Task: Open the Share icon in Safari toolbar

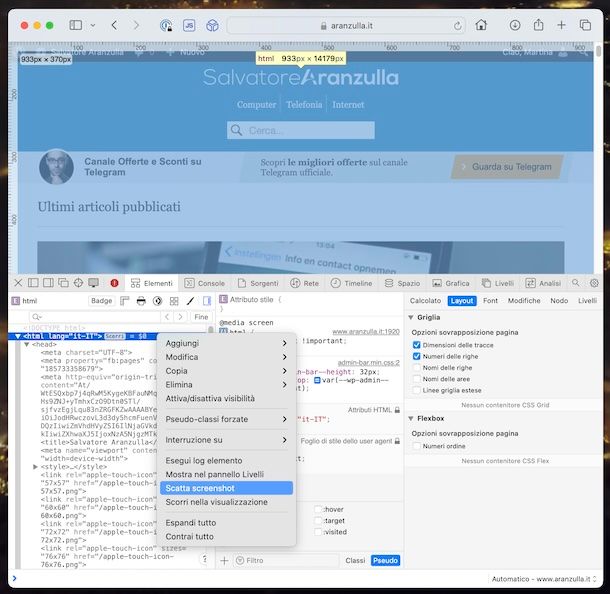Action: tap(538, 25)
